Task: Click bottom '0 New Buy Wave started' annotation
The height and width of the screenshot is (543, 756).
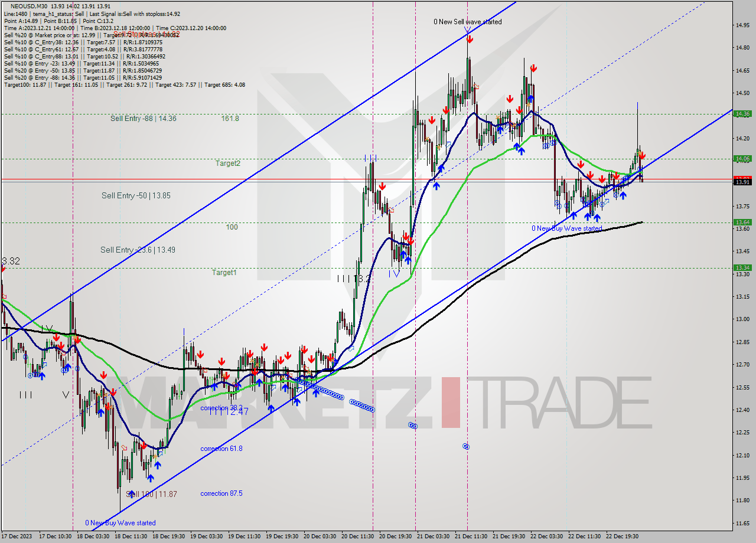Action: (x=120, y=523)
